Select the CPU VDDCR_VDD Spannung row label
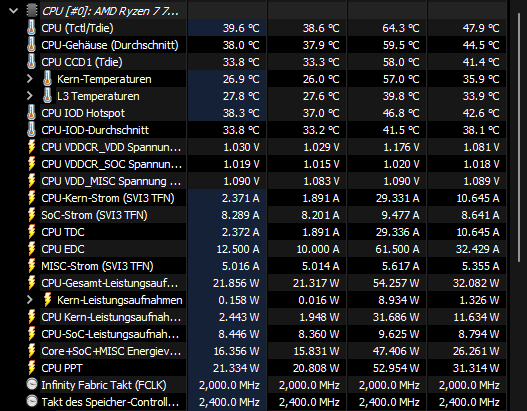The image size is (527, 411). tap(111, 147)
